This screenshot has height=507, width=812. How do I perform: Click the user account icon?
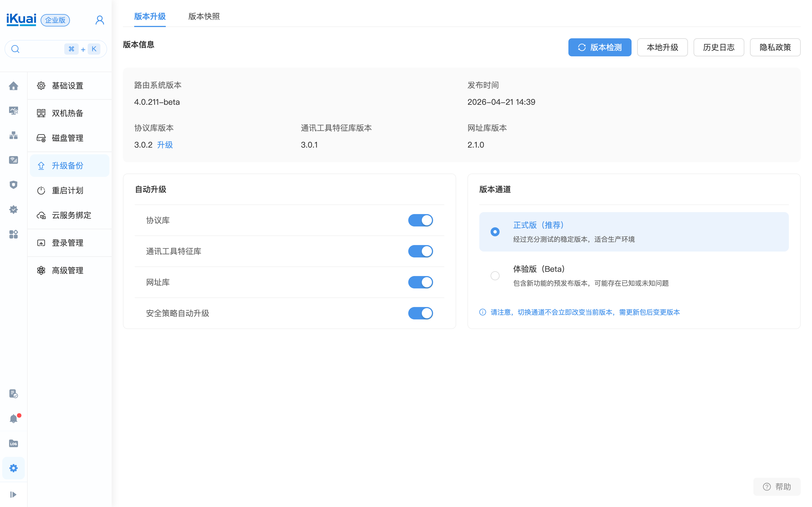tap(100, 20)
